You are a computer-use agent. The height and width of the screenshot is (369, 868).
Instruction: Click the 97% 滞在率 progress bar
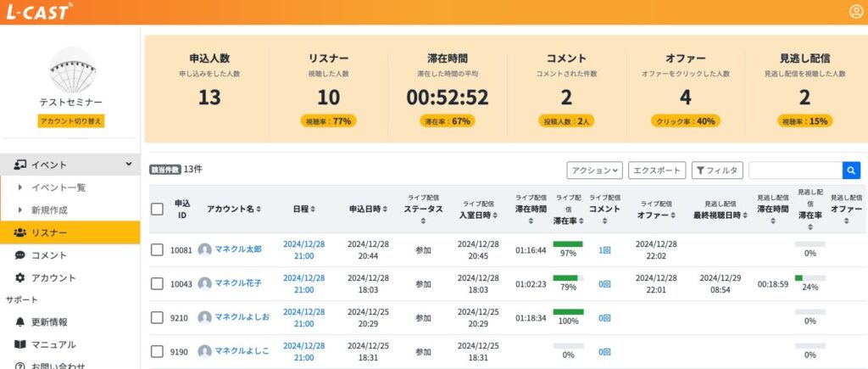[x=568, y=244]
